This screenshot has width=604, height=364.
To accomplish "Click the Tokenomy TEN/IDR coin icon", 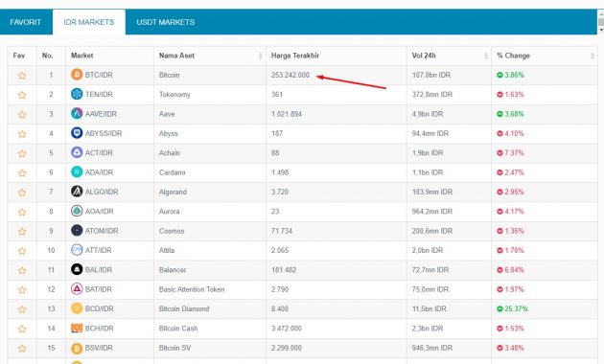I will 77,94.
